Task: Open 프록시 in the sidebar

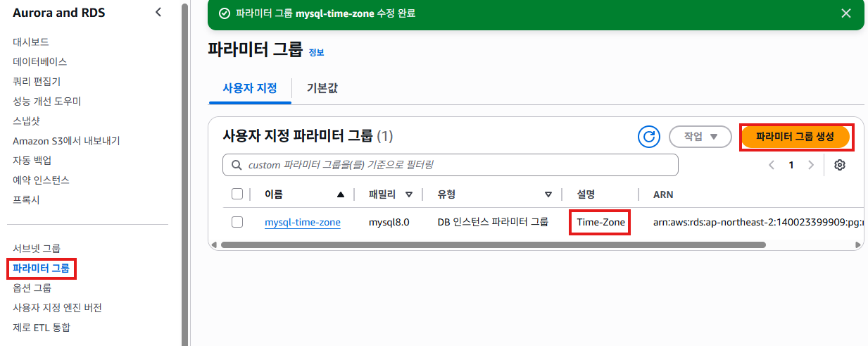Action: (26, 200)
